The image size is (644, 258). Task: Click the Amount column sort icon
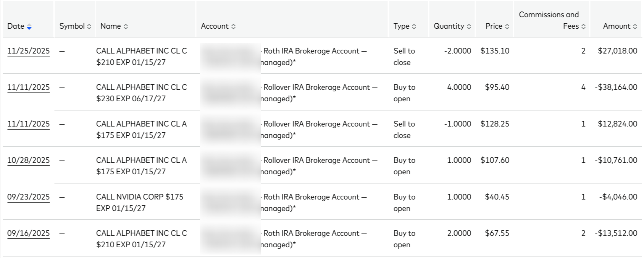[635, 26]
